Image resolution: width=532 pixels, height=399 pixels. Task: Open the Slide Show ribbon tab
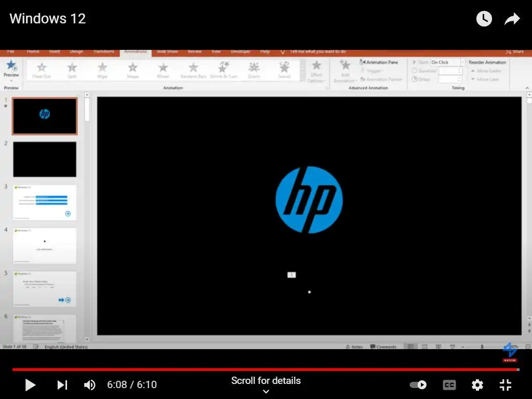pyautogui.click(x=167, y=51)
